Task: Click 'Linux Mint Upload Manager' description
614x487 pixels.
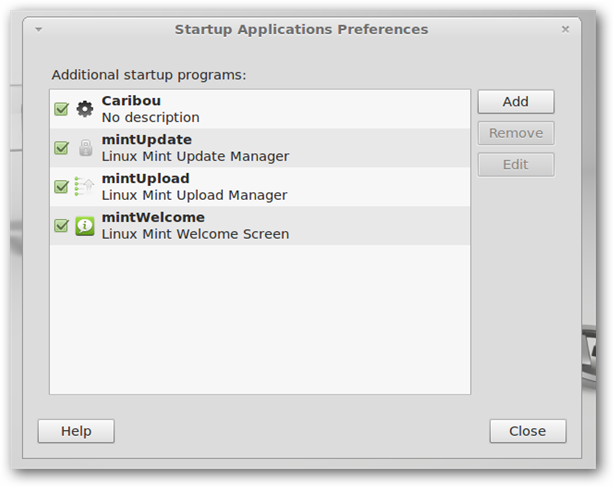Action: coord(195,195)
